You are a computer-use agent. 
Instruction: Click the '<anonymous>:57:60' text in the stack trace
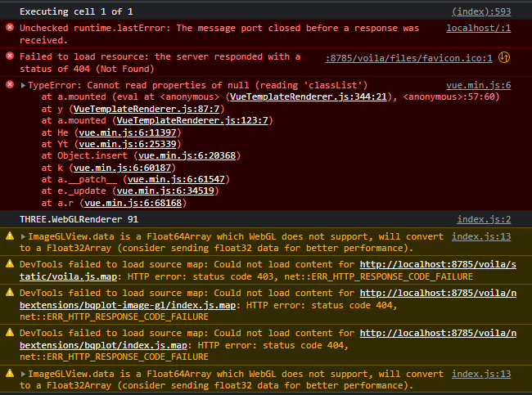449,97
